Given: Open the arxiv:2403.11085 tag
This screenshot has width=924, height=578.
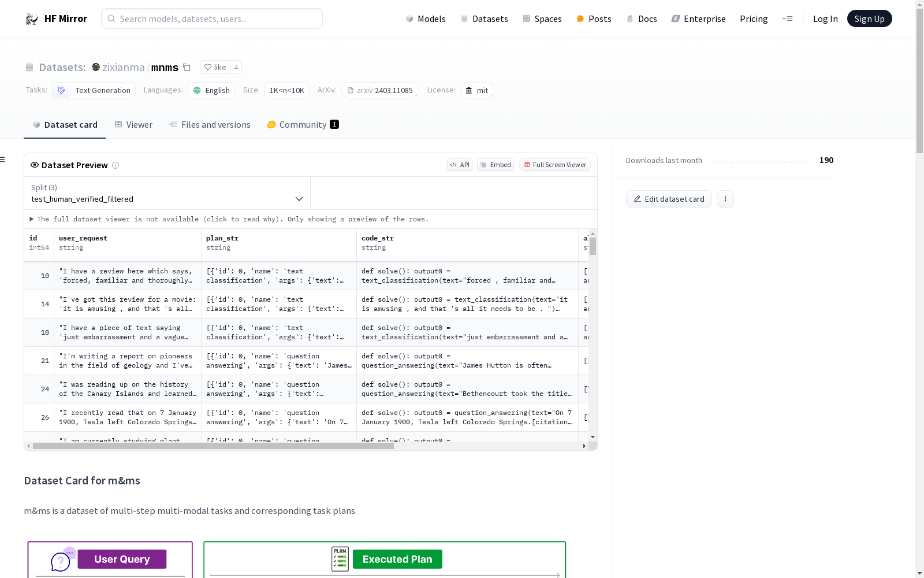Looking at the screenshot, I should point(380,90).
